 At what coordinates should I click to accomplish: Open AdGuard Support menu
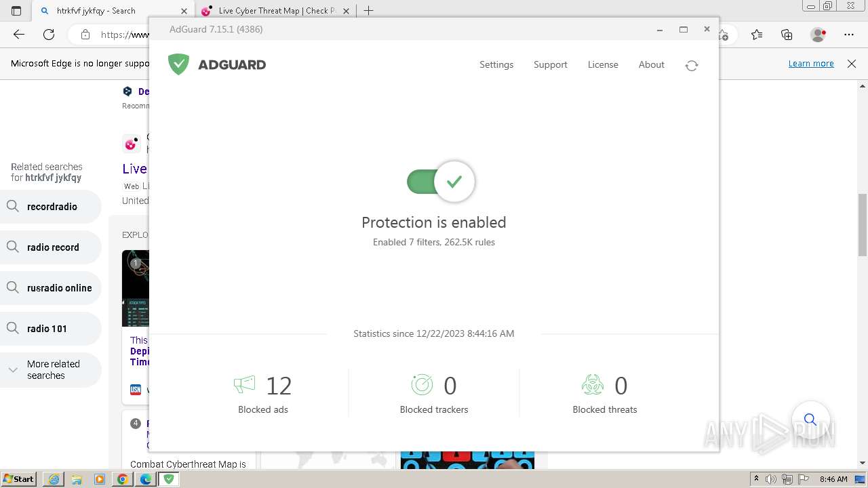pos(550,64)
